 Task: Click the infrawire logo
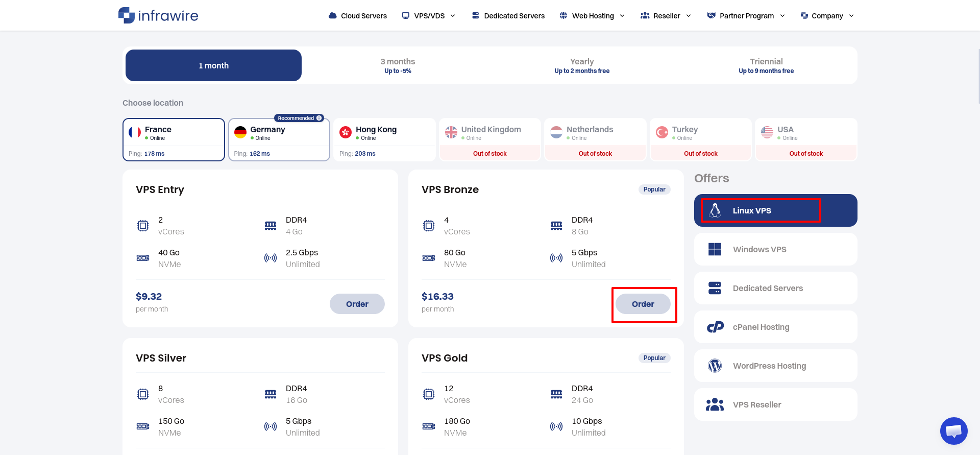158,15
